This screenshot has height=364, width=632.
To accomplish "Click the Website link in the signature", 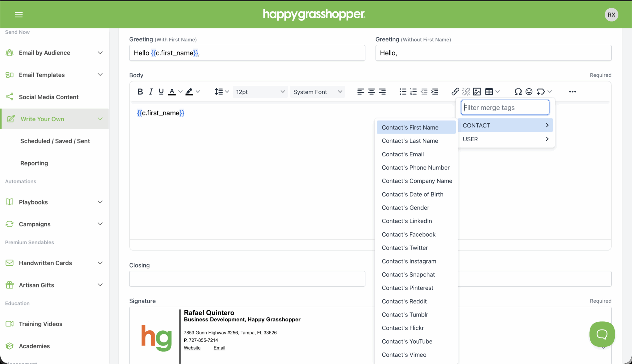I will tap(192, 348).
